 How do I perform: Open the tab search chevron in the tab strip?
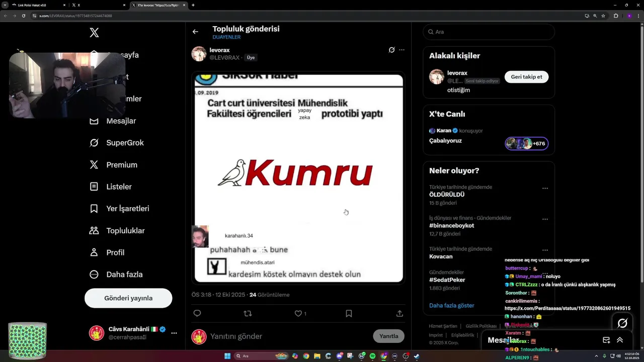pos(5,5)
